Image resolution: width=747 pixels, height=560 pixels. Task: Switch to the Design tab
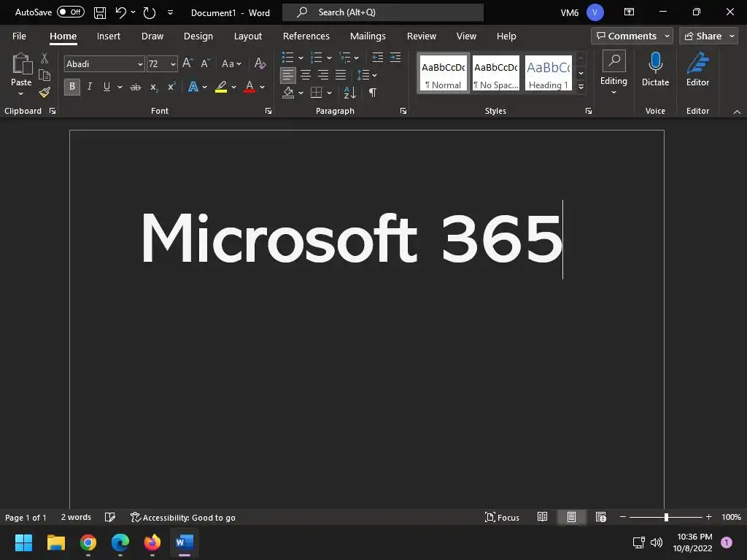tap(198, 36)
